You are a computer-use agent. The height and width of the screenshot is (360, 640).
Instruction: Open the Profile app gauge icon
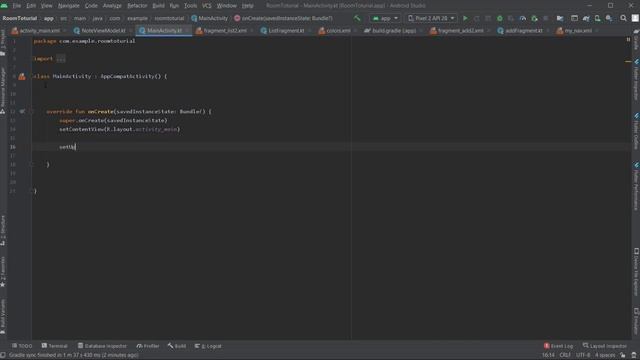(x=522, y=18)
